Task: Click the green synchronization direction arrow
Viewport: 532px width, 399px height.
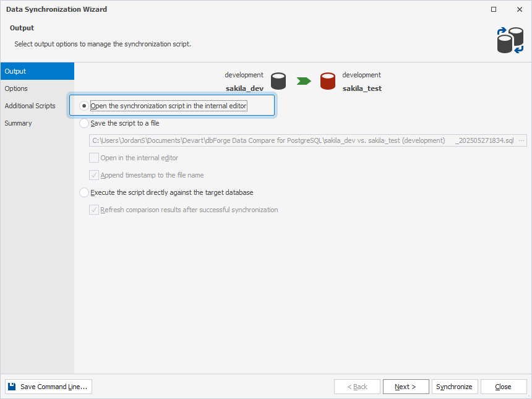Action: pos(302,80)
